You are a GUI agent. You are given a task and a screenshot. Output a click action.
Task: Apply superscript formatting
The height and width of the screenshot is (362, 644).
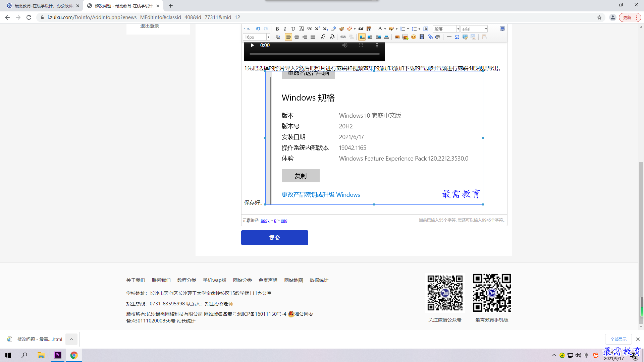(317, 29)
